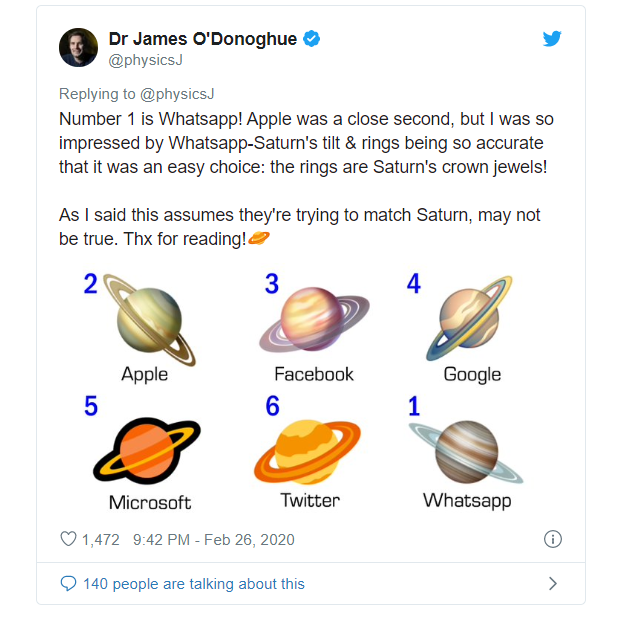The width and height of the screenshot is (626, 620).
Task: Expand conversation with right chevron arrow
Action: coord(552,583)
